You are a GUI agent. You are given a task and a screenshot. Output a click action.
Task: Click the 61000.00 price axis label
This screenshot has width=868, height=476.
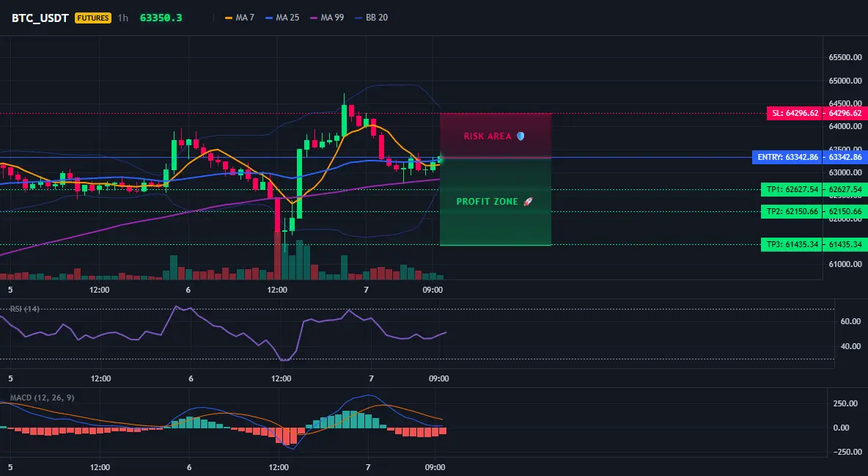pyautogui.click(x=845, y=264)
